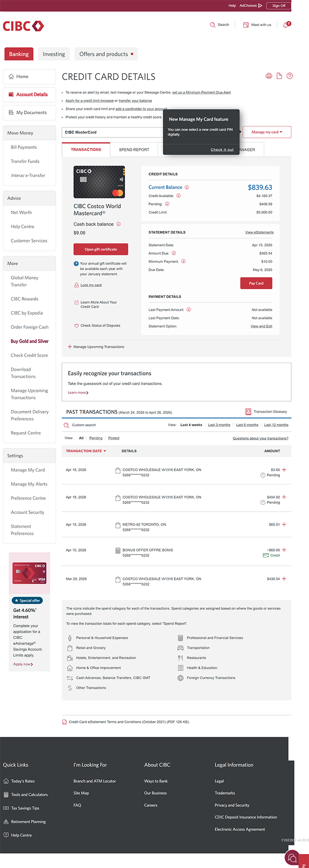Click info icon beside Cash back balance
Image resolution: width=309 pixels, height=868 pixels.
point(119,224)
